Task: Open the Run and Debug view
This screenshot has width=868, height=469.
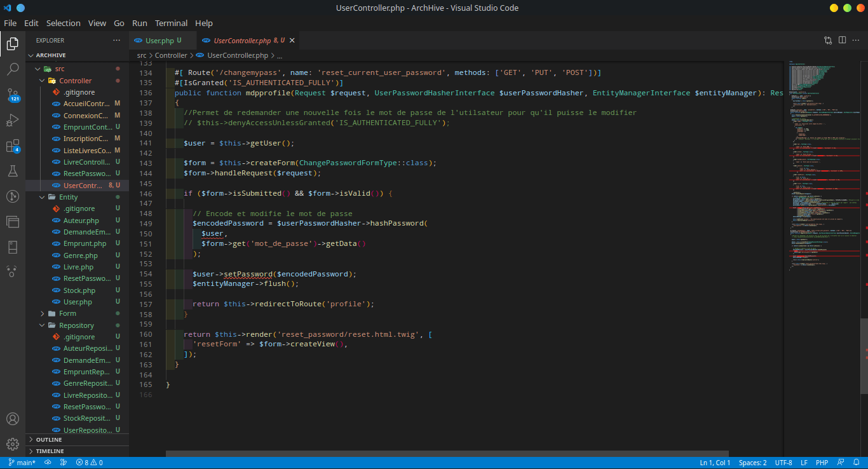Action: (13, 120)
